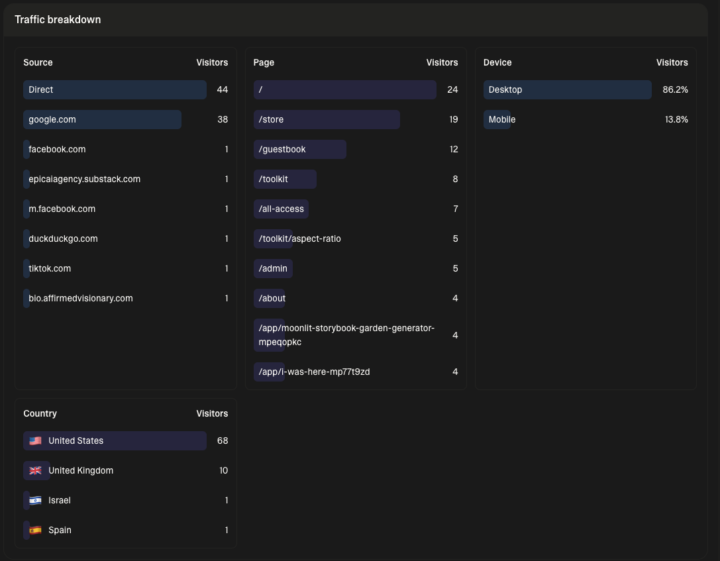Select the Direct source row
Screen dimensions: 720x561
[125, 90]
